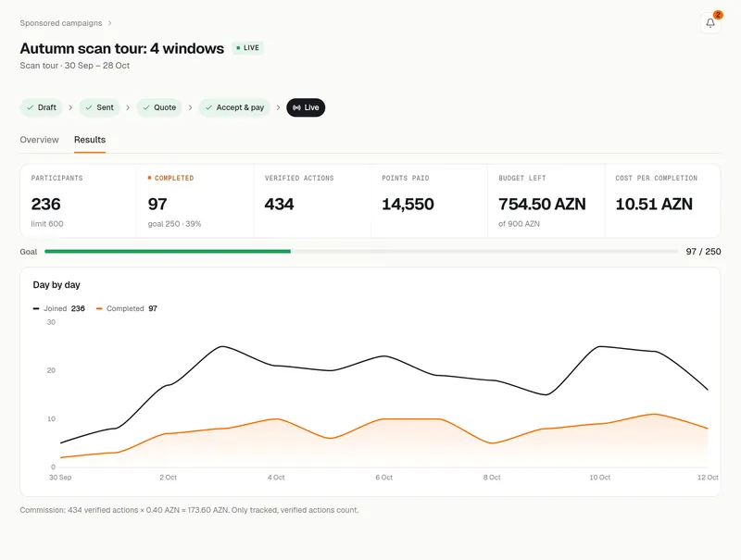The image size is (741, 560).
Task: Click the 97 / 250 goal counter
Action: point(703,252)
